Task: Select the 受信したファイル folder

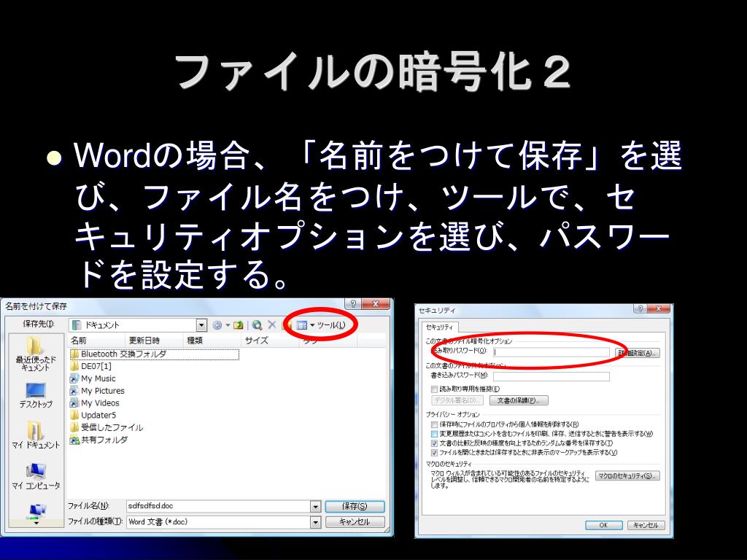Action: [107, 427]
